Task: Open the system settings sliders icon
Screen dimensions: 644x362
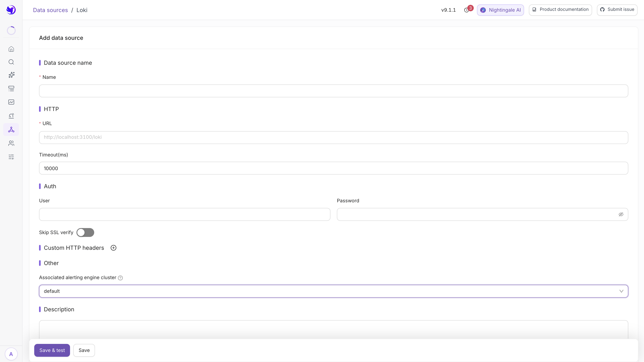Action: (x=11, y=157)
